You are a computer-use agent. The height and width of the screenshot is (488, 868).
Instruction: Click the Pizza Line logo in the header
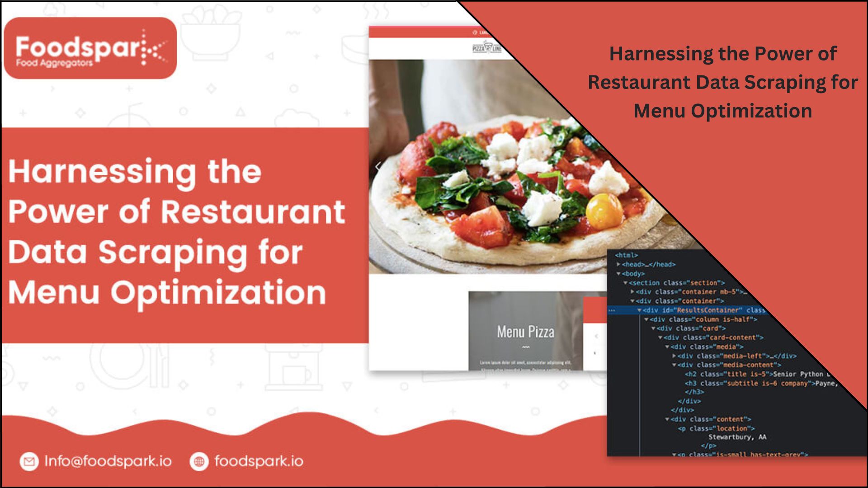tap(486, 48)
